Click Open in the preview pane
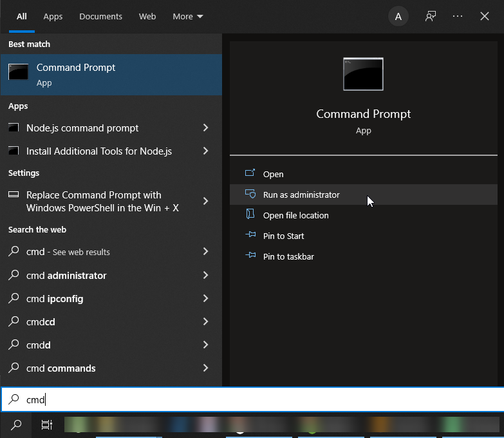 tap(364, 174)
